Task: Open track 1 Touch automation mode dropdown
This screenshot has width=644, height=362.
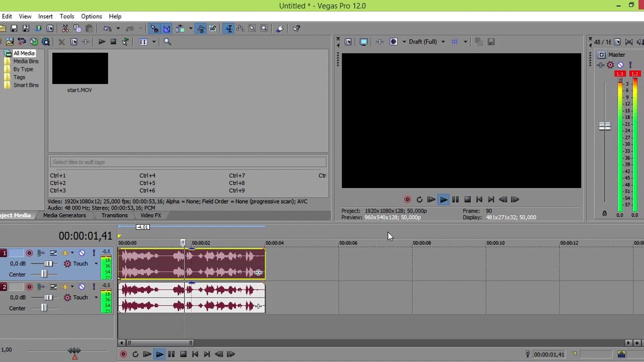Action: point(96,263)
